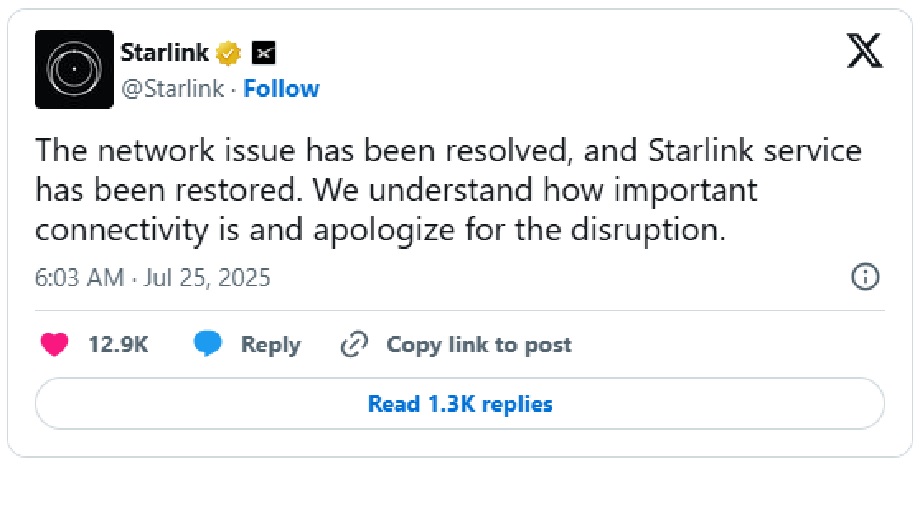Click the SpaceX affiliate badge beside the name
The width and height of the screenshot is (920, 518).
pyautogui.click(x=263, y=52)
